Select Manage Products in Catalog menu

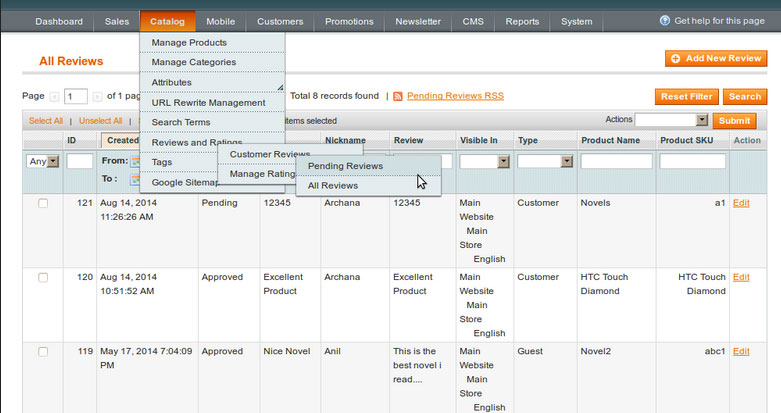click(189, 43)
